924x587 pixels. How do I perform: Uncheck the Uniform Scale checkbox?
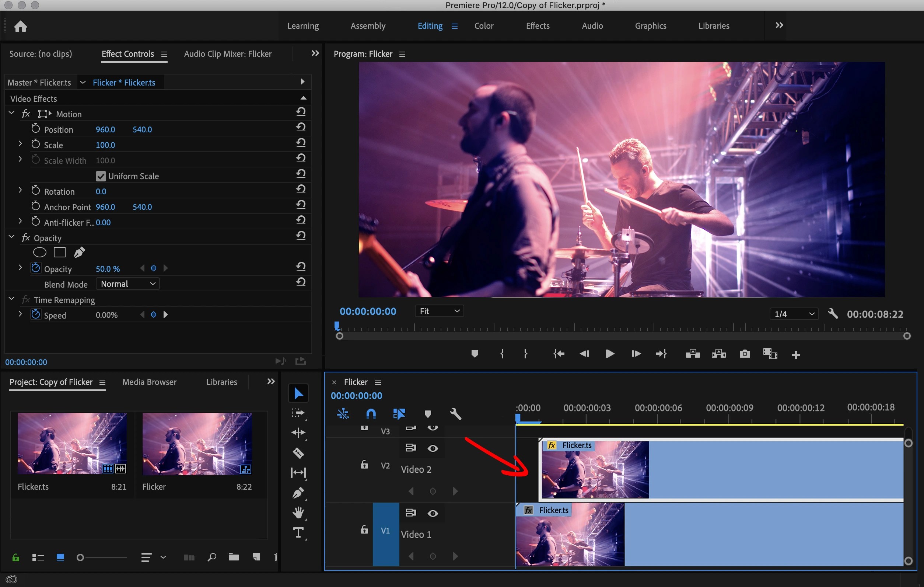click(x=101, y=176)
